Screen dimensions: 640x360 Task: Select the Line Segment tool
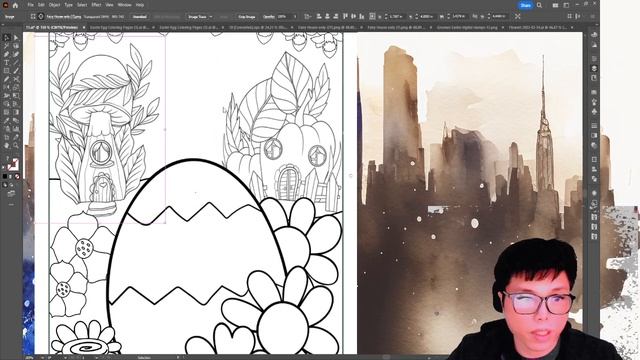click(x=16, y=62)
